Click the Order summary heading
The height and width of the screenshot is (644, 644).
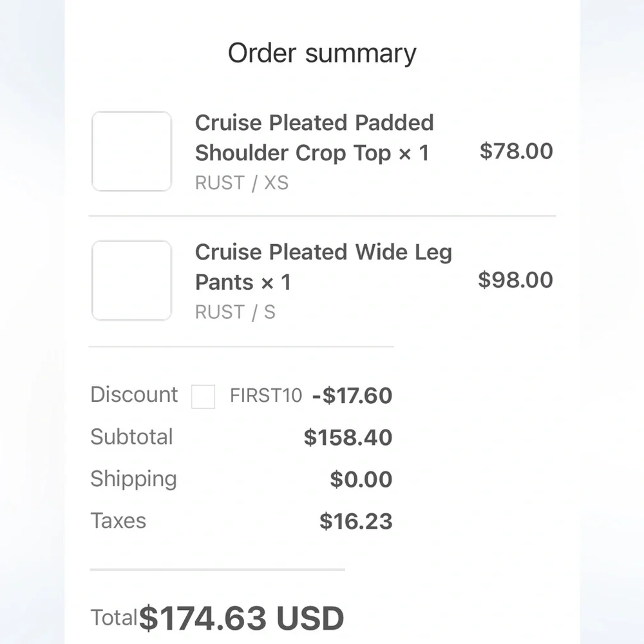point(322,54)
